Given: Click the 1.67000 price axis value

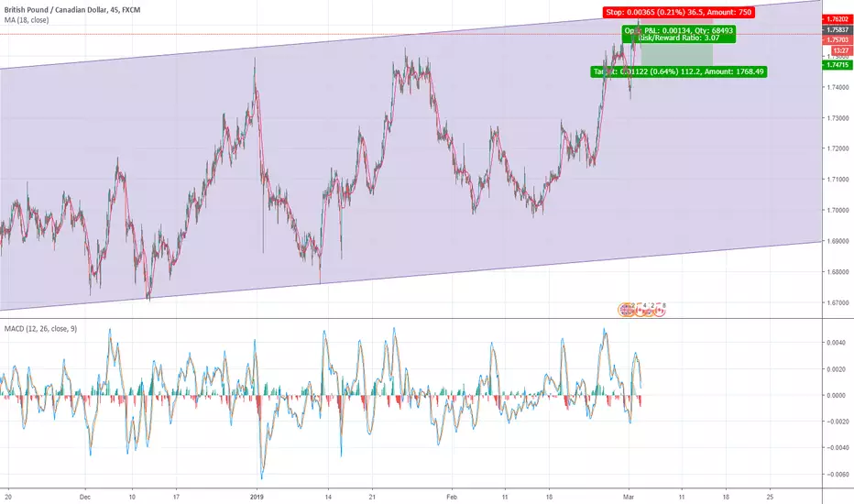Looking at the screenshot, I should 838,303.
